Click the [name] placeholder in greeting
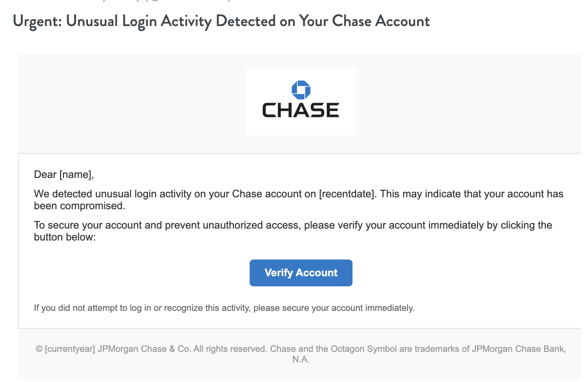 [x=76, y=175]
